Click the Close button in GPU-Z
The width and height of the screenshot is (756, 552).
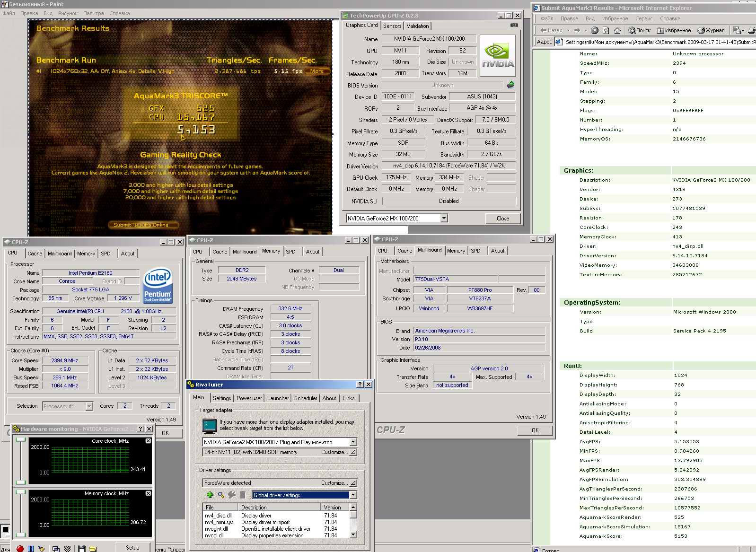[x=503, y=219]
